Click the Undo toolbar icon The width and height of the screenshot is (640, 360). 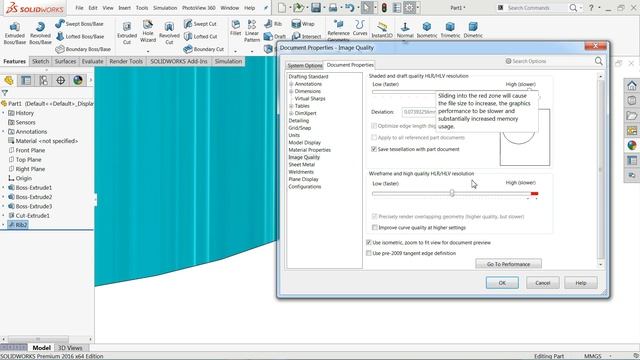(x=349, y=7)
